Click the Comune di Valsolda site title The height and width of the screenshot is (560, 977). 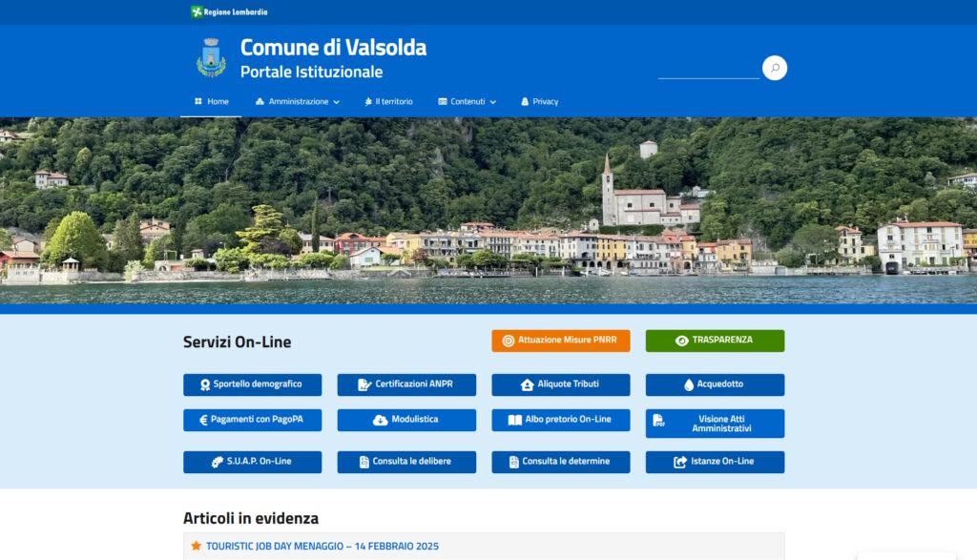[333, 48]
